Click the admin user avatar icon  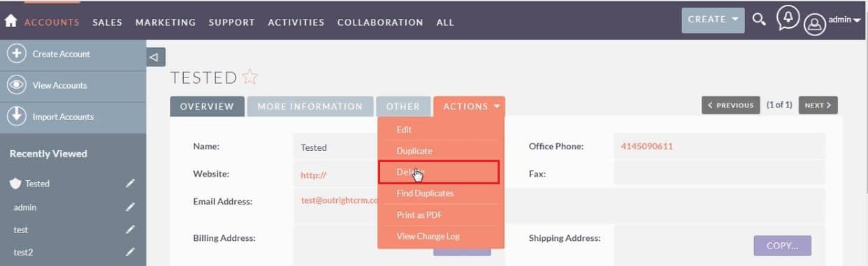pyautogui.click(x=814, y=24)
